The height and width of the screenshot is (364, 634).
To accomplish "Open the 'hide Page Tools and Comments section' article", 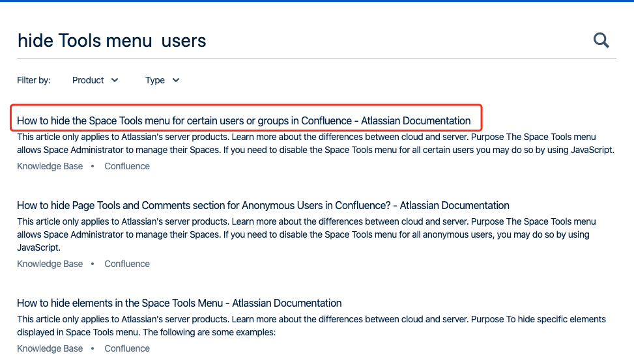I will [x=263, y=205].
